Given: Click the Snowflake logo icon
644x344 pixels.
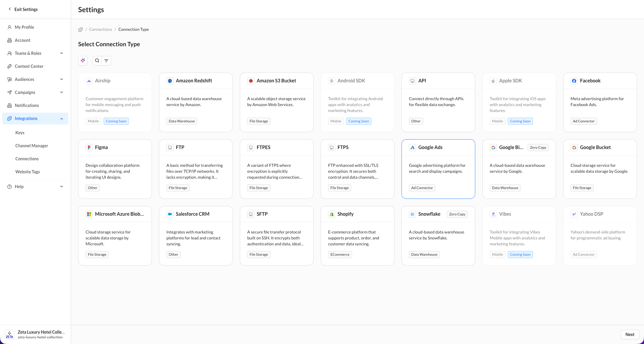Looking at the screenshot, I should pyautogui.click(x=412, y=214).
